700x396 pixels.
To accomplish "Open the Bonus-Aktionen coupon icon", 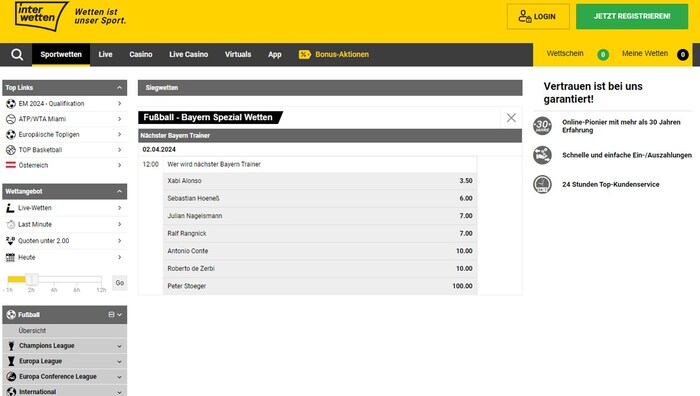I will [x=304, y=54].
